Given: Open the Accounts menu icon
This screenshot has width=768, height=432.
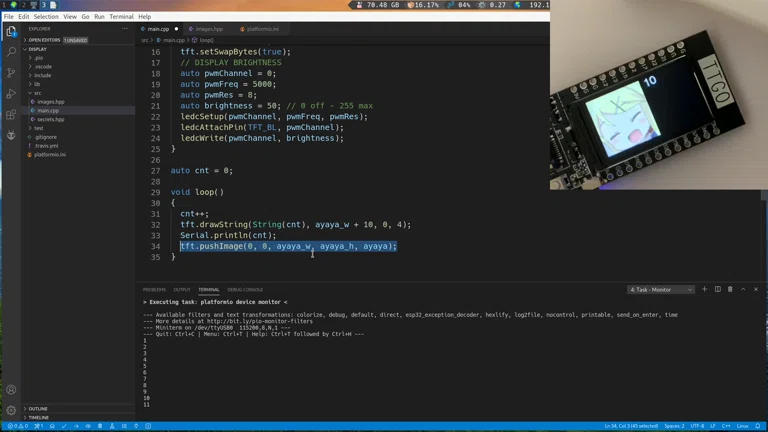Looking at the screenshot, I should pos(11,390).
